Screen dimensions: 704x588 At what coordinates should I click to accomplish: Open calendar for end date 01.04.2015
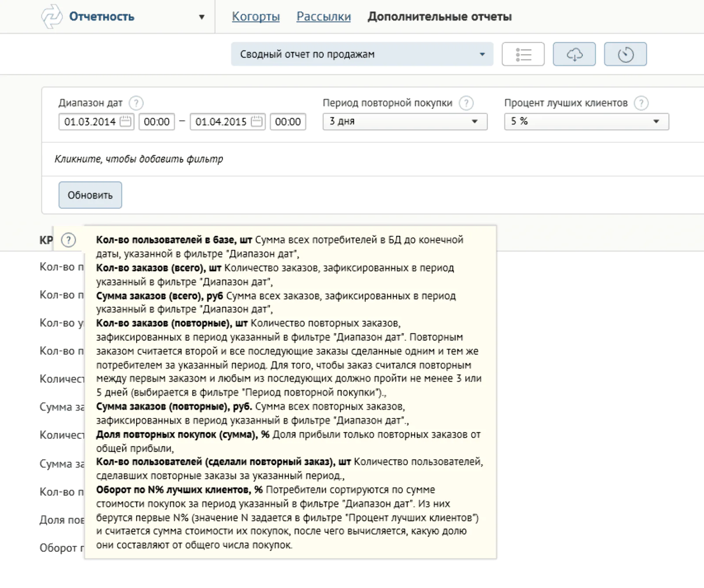[257, 121]
